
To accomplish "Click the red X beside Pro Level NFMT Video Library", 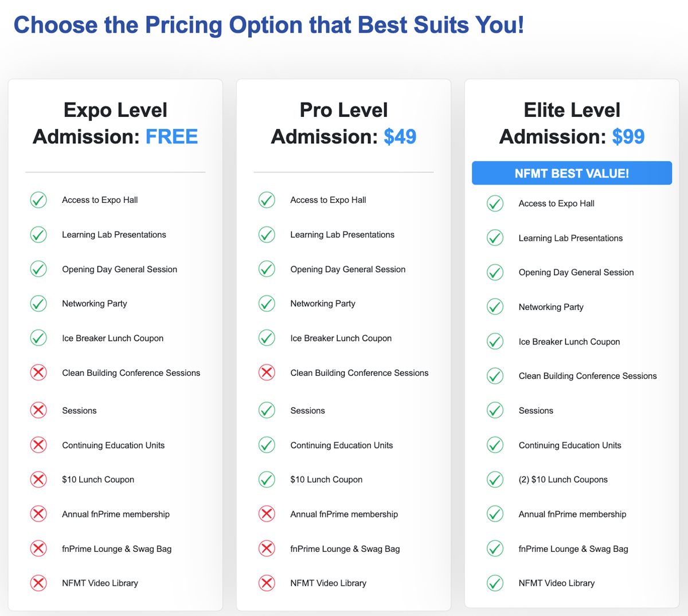I will 267,583.
